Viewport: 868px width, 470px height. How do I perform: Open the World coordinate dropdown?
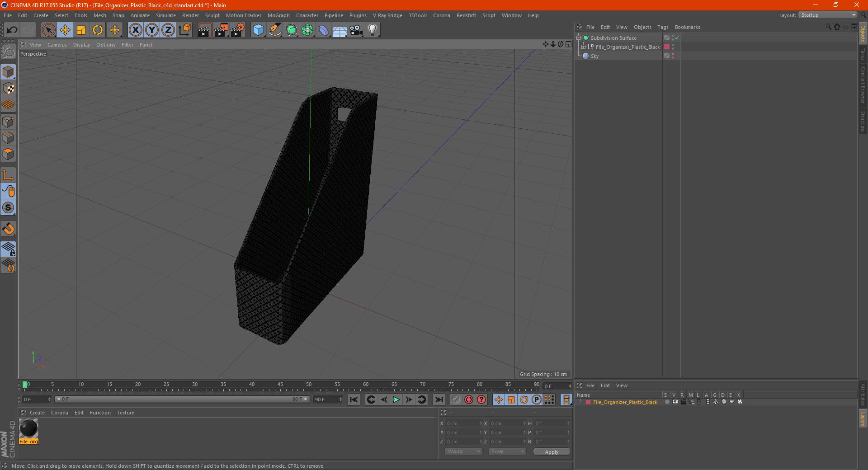tap(463, 451)
